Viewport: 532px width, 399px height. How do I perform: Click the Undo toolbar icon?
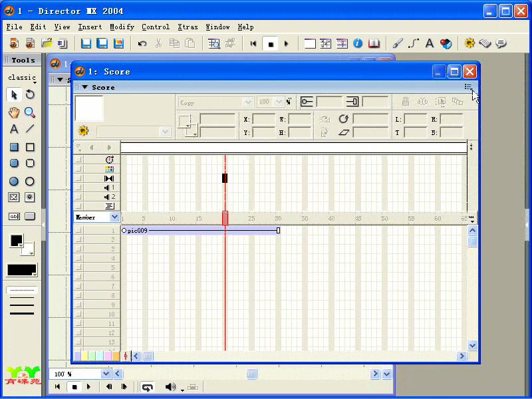(x=142, y=43)
